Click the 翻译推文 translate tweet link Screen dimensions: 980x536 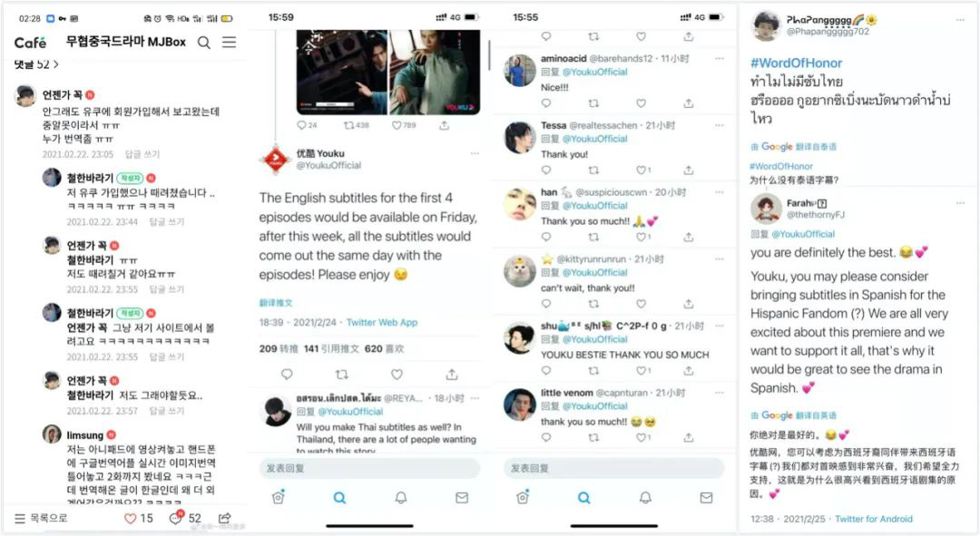[x=276, y=303]
